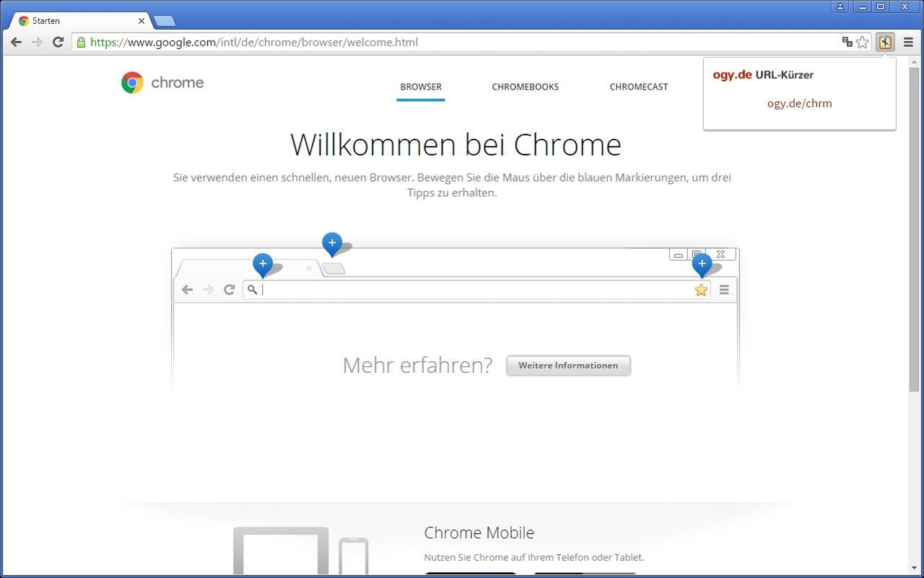Click inside the address bar

(433, 42)
